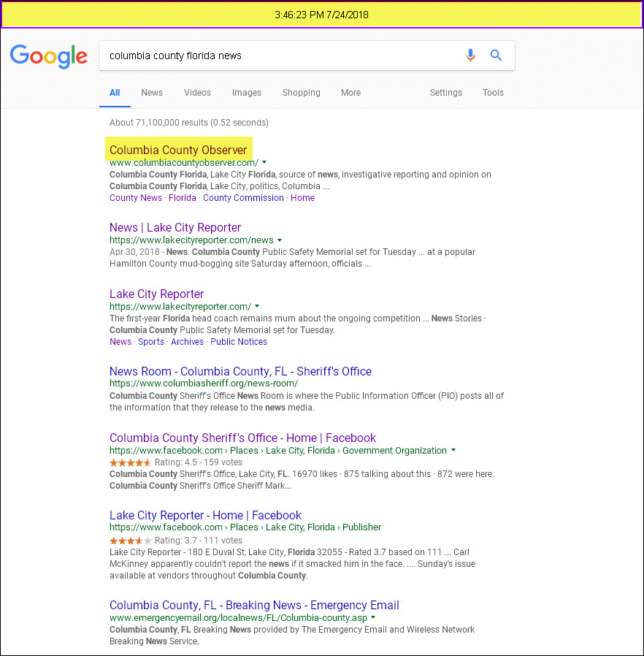644x656 pixels.
Task: Open the Settings menu
Action: point(445,93)
